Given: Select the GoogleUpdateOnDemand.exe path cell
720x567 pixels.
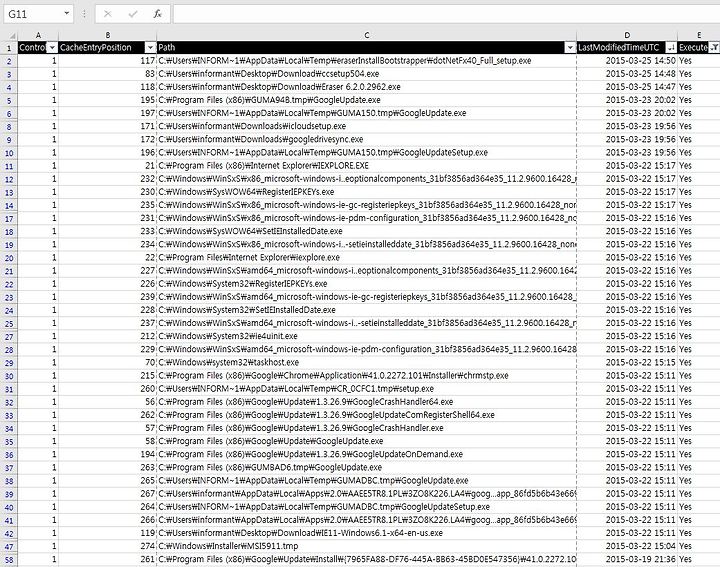Looking at the screenshot, I should [x=366, y=454].
